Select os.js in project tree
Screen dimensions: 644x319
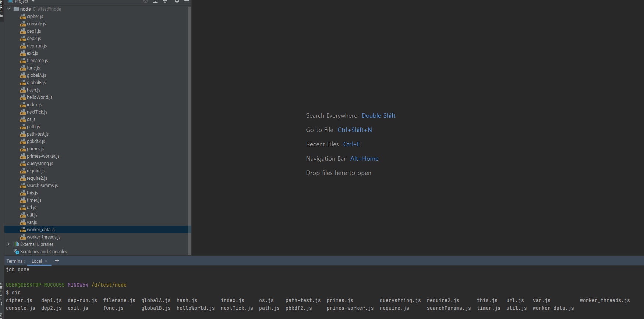[31, 119]
